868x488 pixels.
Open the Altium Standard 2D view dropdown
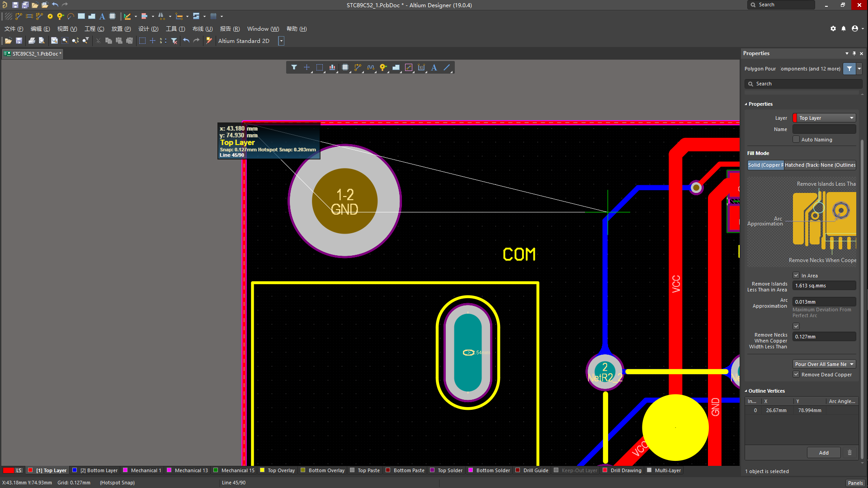tap(281, 41)
